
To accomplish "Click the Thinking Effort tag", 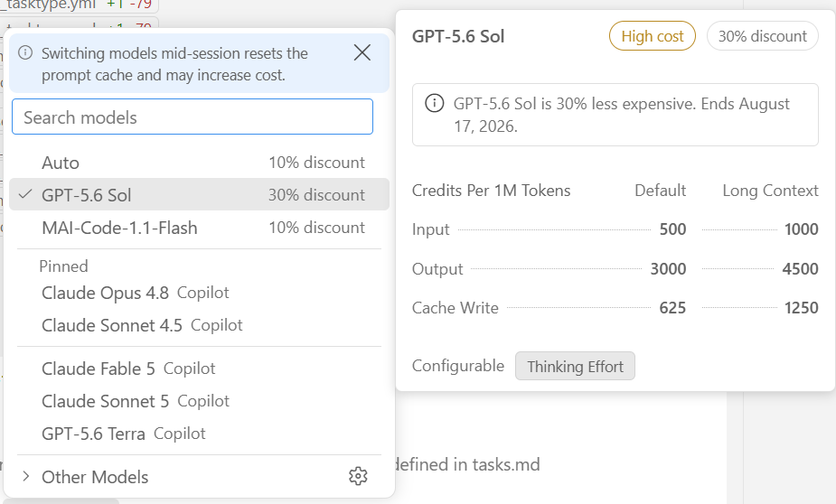I will coord(575,366).
